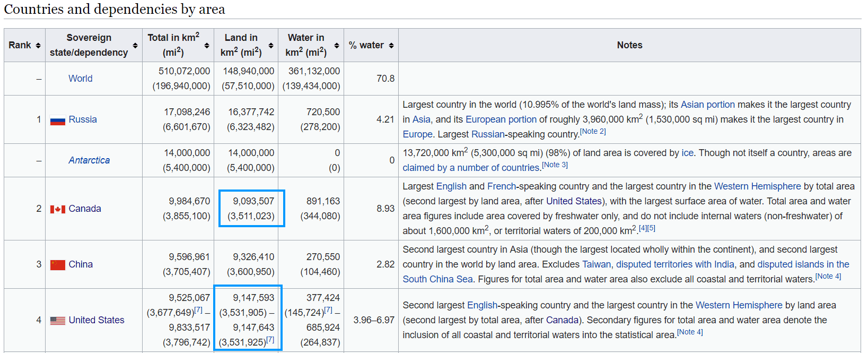This screenshot has width=868, height=353.
Task: Open citation [4] in Canada notes
Action: [643, 228]
